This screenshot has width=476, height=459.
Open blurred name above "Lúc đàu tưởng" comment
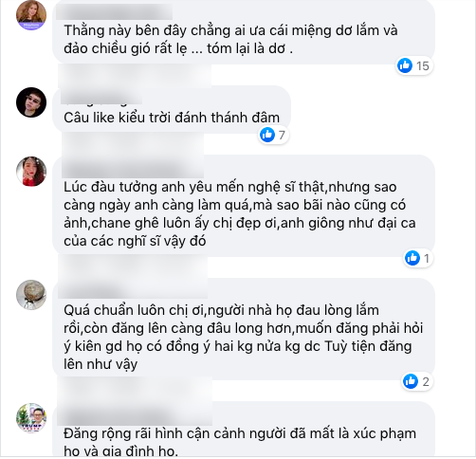tap(133, 169)
